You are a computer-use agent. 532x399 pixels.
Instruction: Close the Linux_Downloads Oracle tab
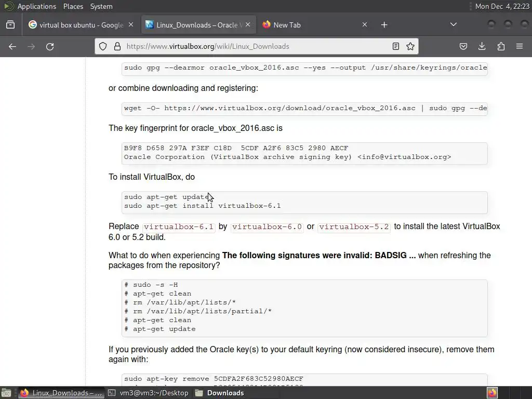[248, 25]
